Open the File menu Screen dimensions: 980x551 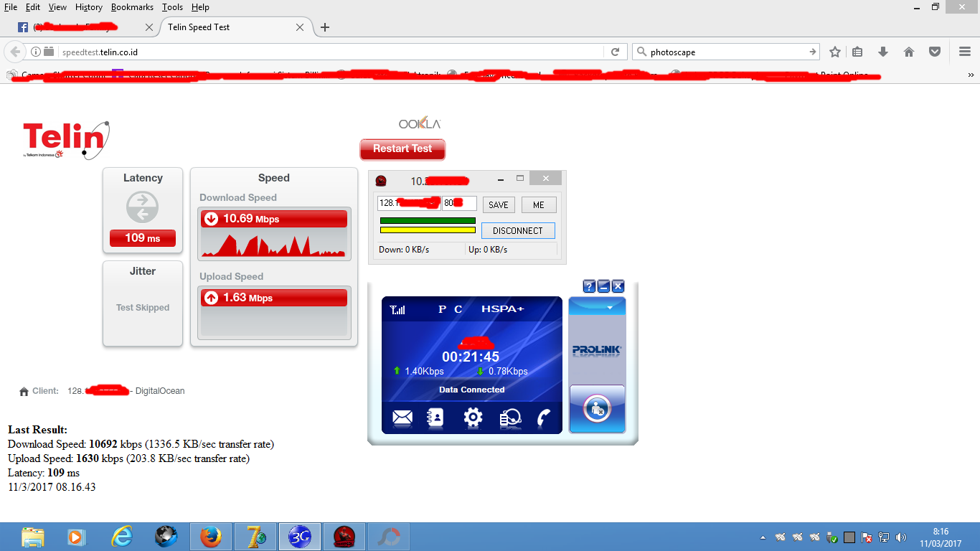pos(11,7)
